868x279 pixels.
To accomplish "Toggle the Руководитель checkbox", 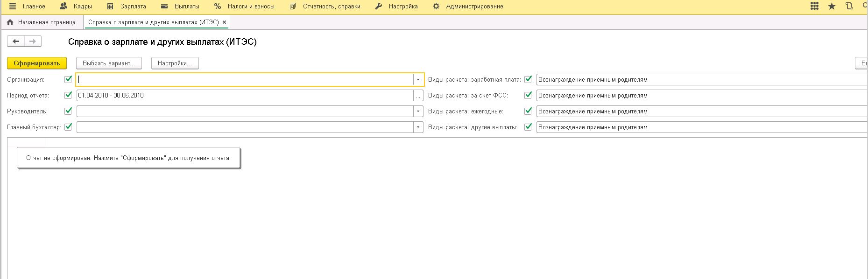I will pyautogui.click(x=68, y=111).
